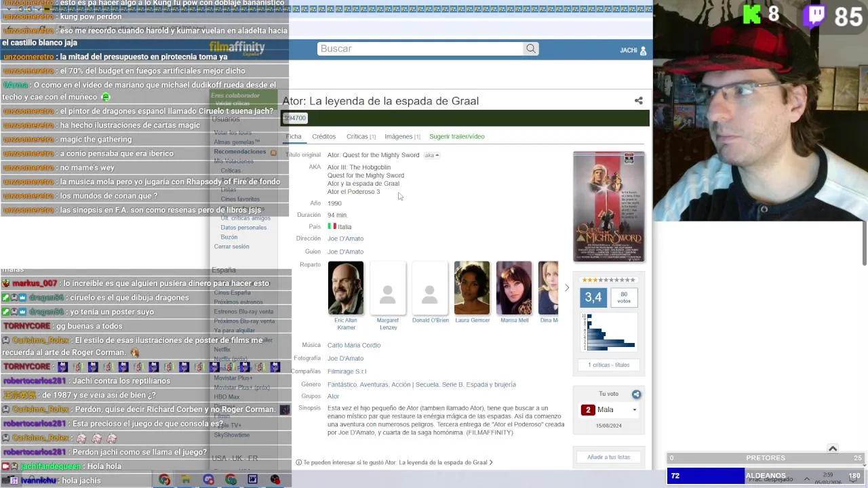Click the share icon in Tu voto box
Image resolution: width=868 pixels, height=488 pixels.
coord(636,394)
